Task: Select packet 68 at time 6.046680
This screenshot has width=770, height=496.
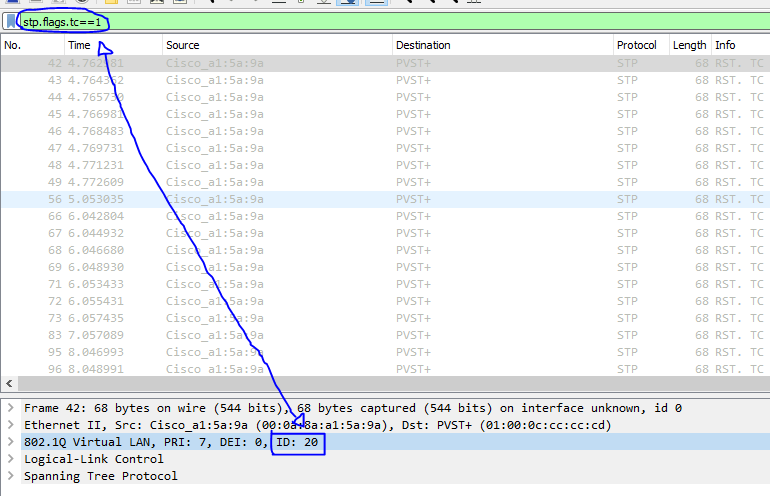Action: coord(385,250)
